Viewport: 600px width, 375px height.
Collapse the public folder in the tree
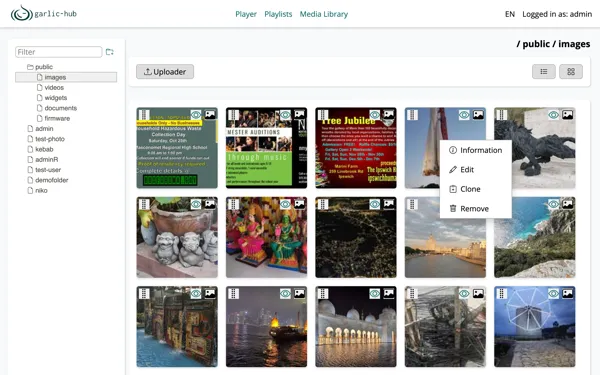pos(40,67)
